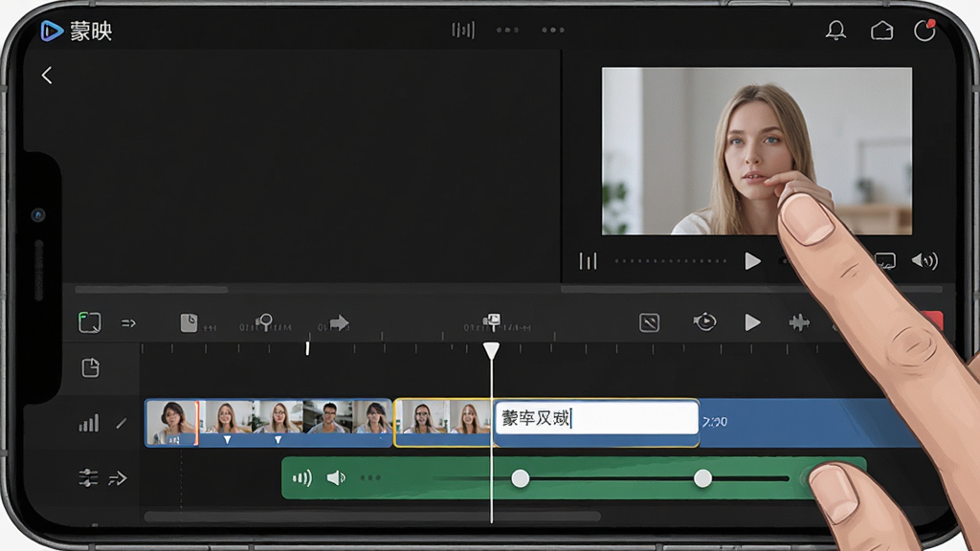Click the 蒙映 app logo

point(77,31)
